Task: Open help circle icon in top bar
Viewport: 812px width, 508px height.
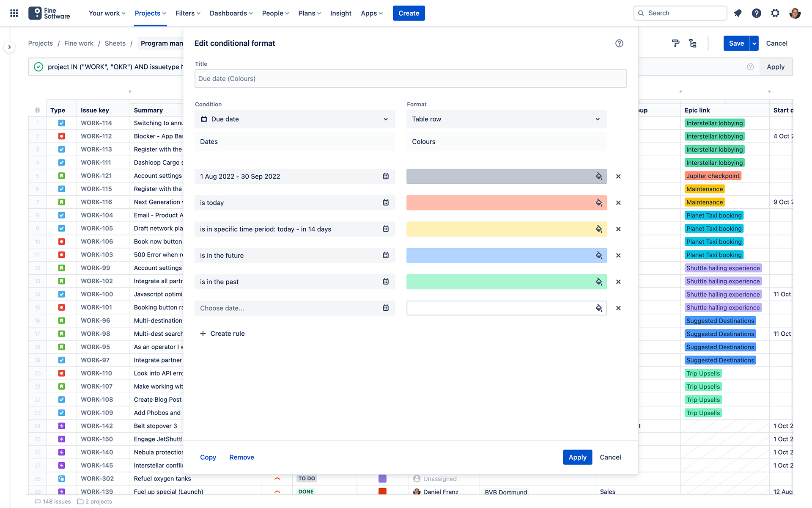Action: coord(756,13)
